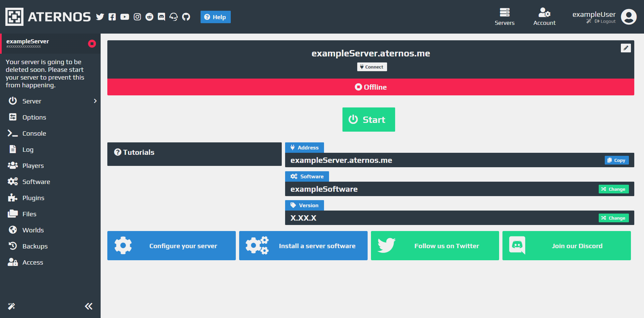Open the Plugins page

[x=50, y=198]
